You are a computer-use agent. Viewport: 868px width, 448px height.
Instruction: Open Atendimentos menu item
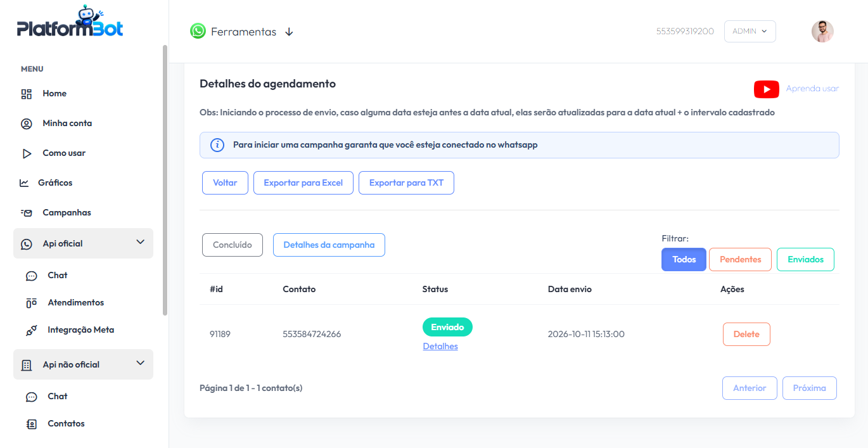tap(76, 303)
